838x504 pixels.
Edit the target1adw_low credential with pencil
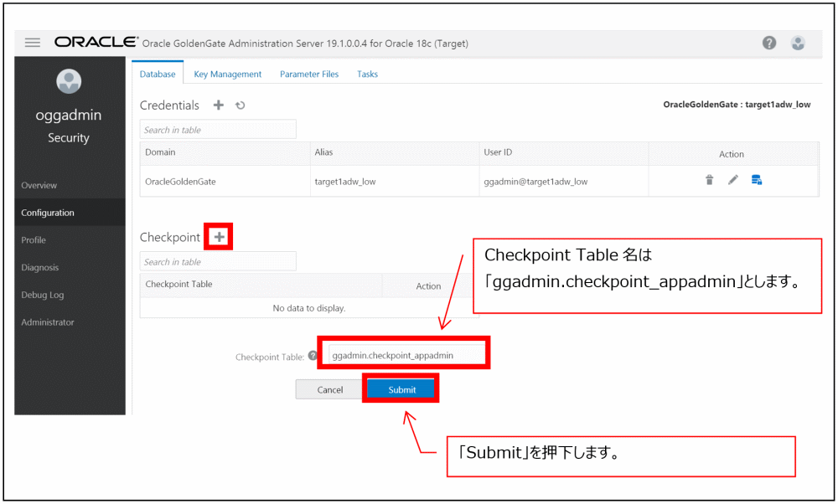pos(732,180)
